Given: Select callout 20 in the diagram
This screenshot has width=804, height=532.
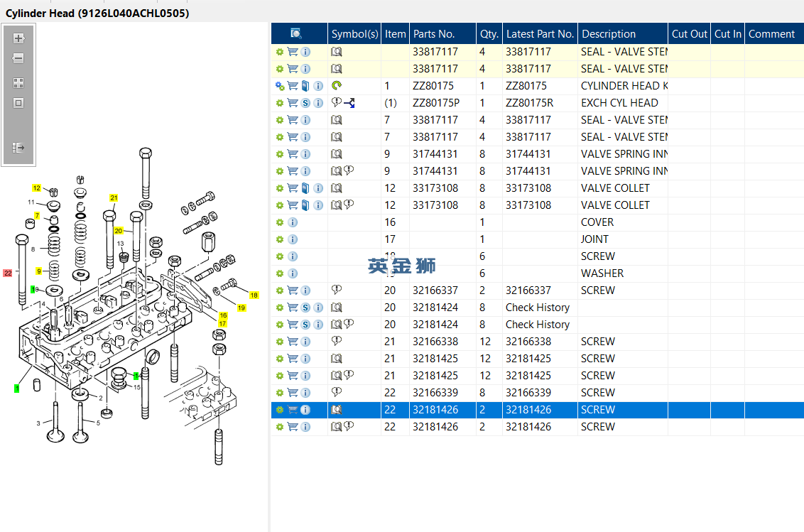Looking at the screenshot, I should point(119,231).
